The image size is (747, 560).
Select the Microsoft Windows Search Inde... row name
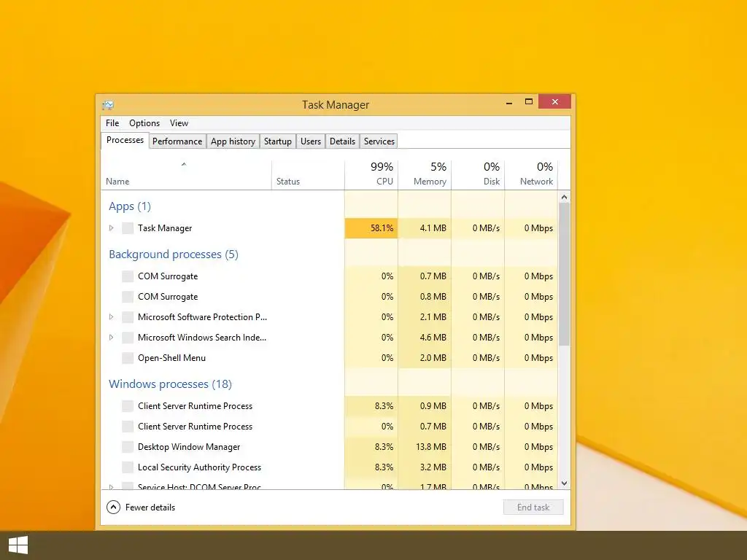tap(202, 338)
